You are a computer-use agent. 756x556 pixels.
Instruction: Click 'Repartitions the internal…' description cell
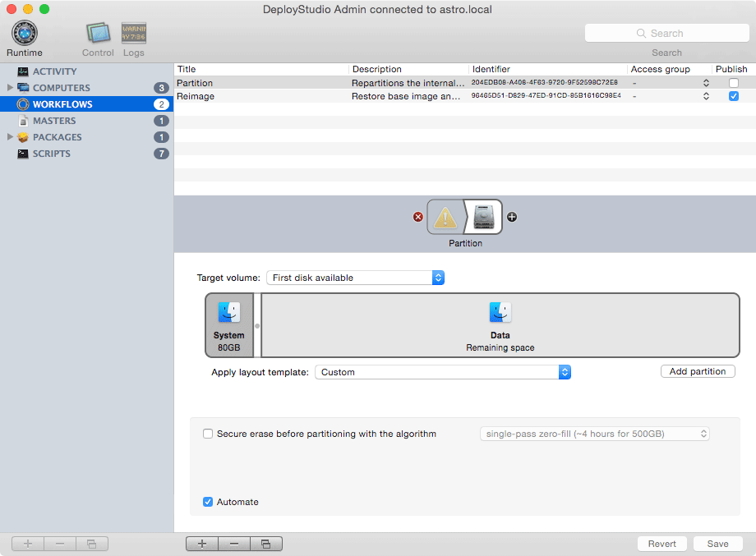coord(408,83)
